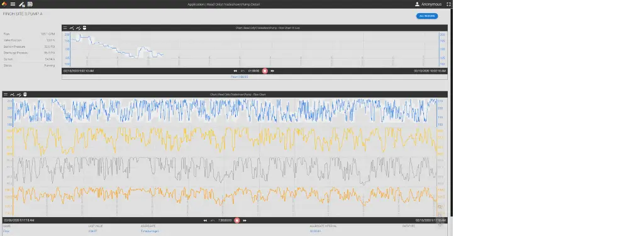Toggle mouse mode icon on top chart
The width and height of the screenshot is (644, 236).
tap(85, 28)
